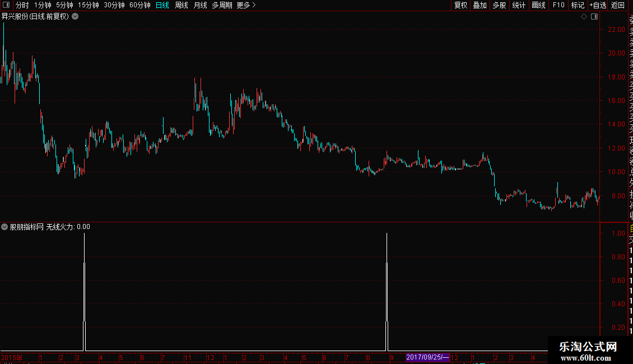Toggle the panel layout icon above chart

594,17
